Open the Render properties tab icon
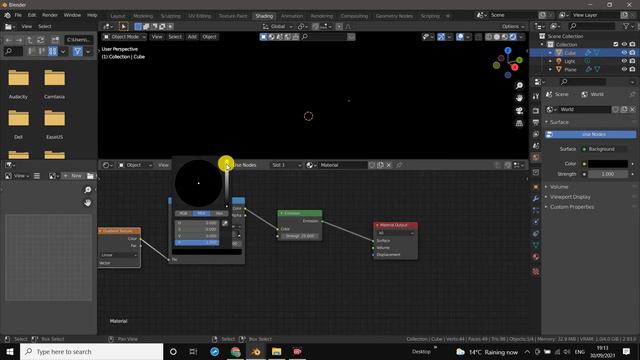The height and width of the screenshot is (360, 640). pos(536,111)
